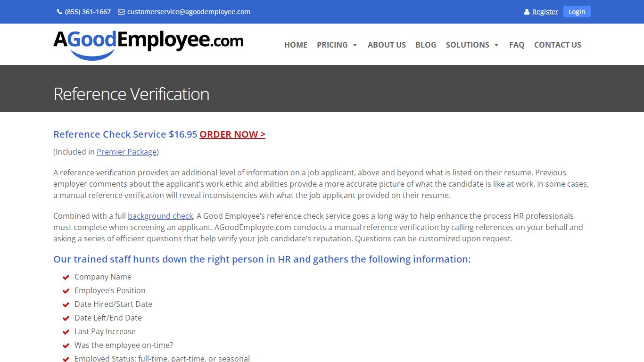Expand the Pricing dropdown arrow
Viewport: 644px width, 362px height.
click(355, 45)
